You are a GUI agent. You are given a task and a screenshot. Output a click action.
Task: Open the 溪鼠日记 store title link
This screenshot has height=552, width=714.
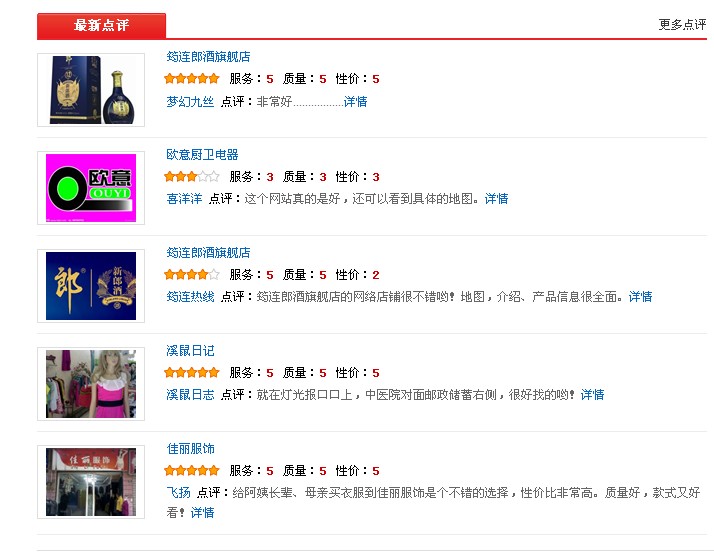coord(190,351)
